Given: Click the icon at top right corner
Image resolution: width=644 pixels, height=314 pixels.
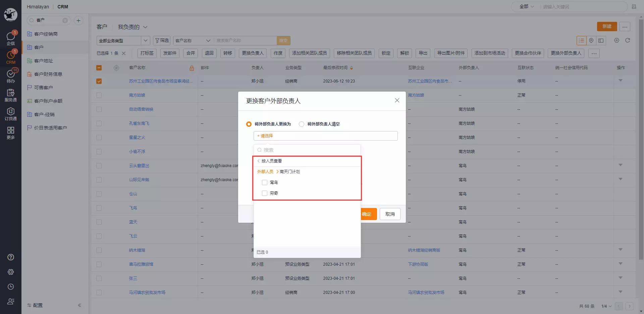Looking at the screenshot, I should pos(634,7).
